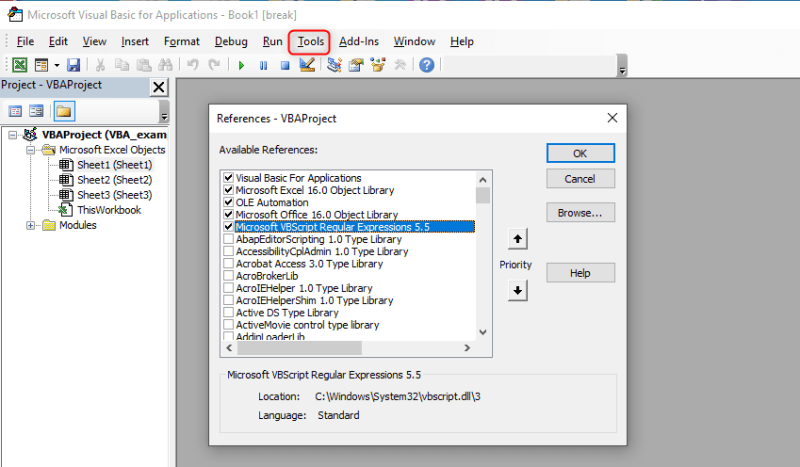The image size is (800, 467).
Task: Click the View Code icon in Project panel
Action: (15, 111)
